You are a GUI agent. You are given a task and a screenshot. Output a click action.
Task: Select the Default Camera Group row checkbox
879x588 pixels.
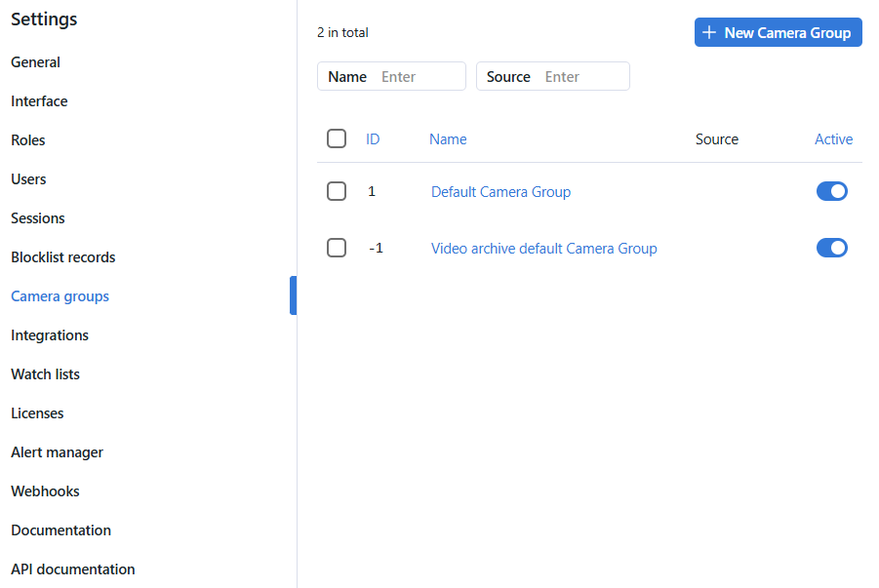(x=337, y=191)
